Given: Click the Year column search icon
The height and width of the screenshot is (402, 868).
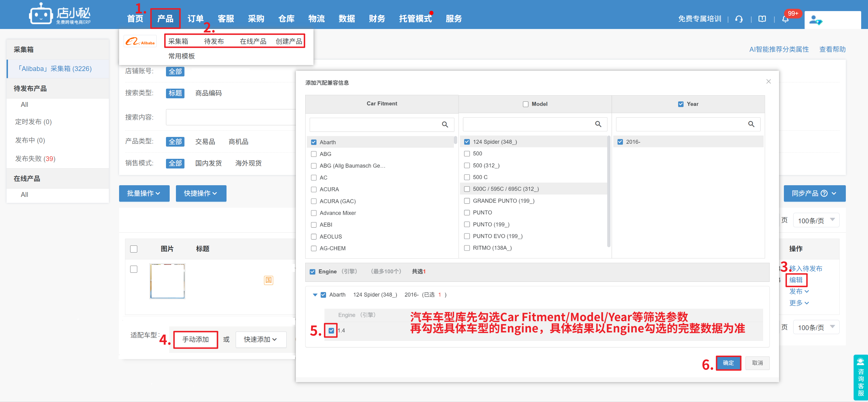Looking at the screenshot, I should (x=751, y=124).
